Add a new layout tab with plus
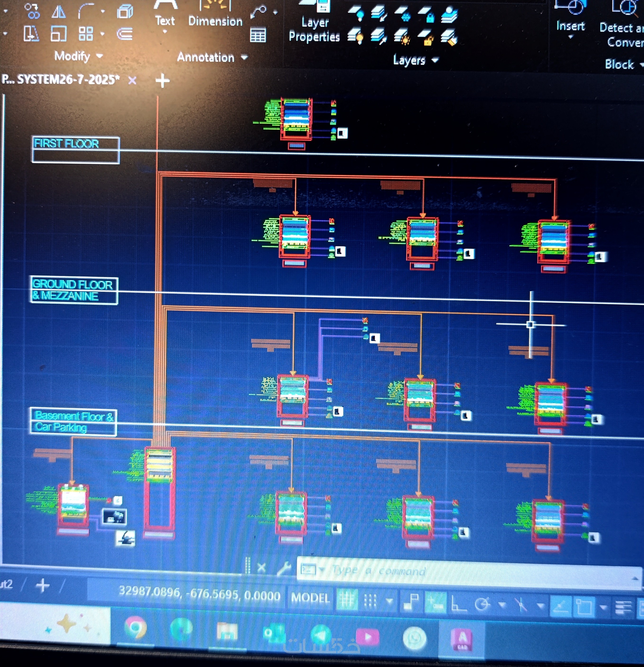The image size is (644, 667). [x=43, y=585]
